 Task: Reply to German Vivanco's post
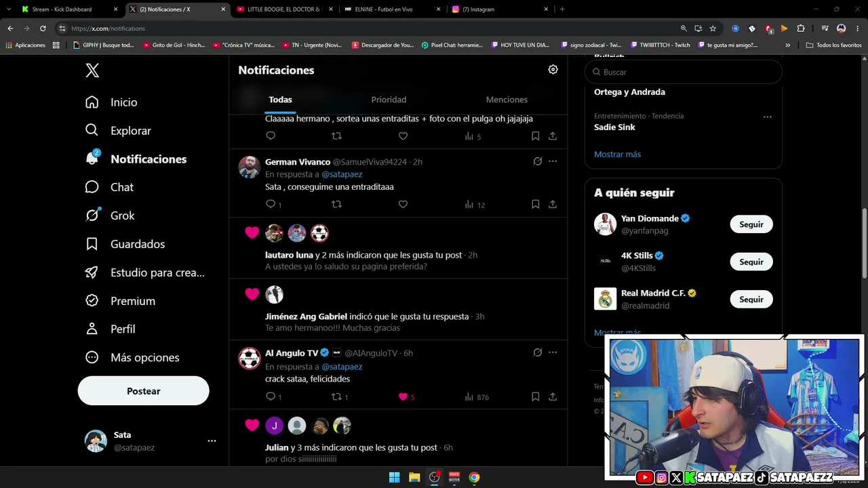(271, 204)
